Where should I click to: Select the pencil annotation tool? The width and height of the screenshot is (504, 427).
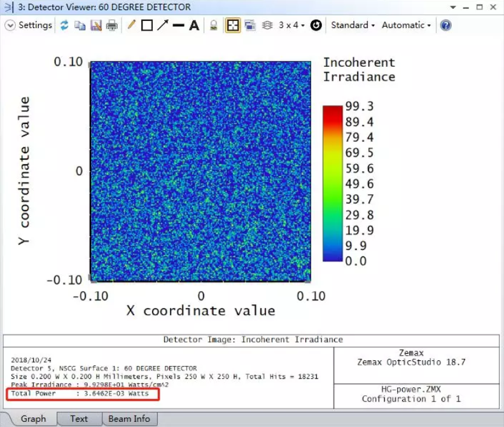(x=131, y=25)
